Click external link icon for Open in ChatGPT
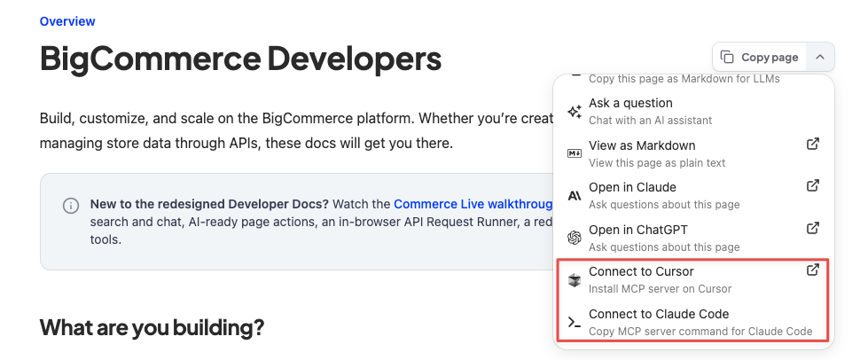 pyautogui.click(x=813, y=228)
